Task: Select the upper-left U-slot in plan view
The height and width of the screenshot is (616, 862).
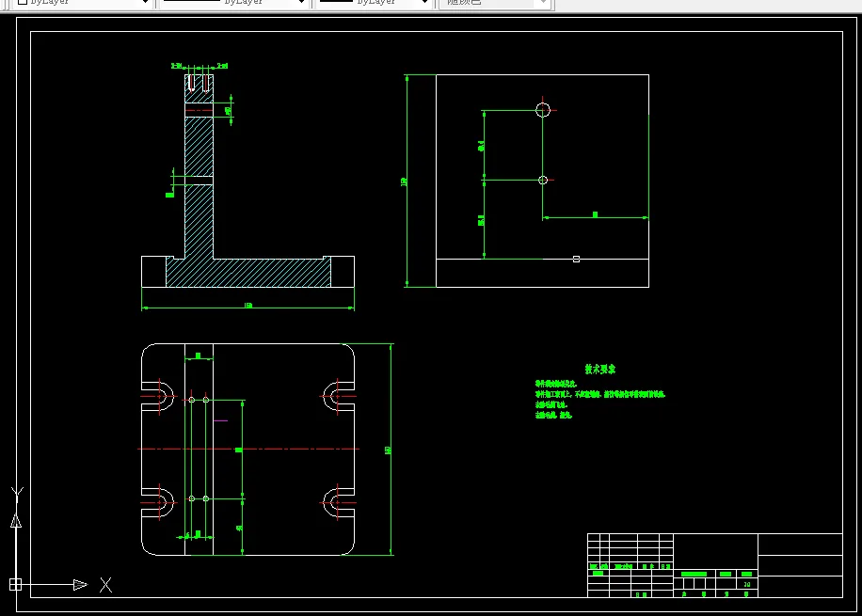Action: pos(158,396)
